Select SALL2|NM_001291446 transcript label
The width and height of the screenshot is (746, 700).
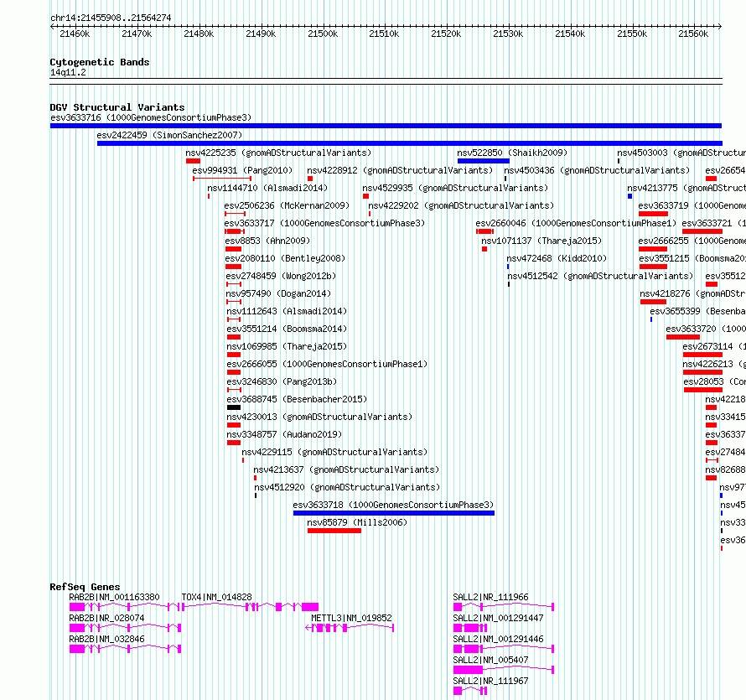click(x=498, y=639)
